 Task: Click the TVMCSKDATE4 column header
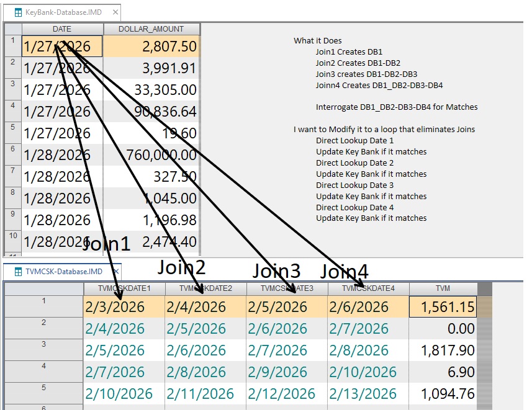click(368, 288)
